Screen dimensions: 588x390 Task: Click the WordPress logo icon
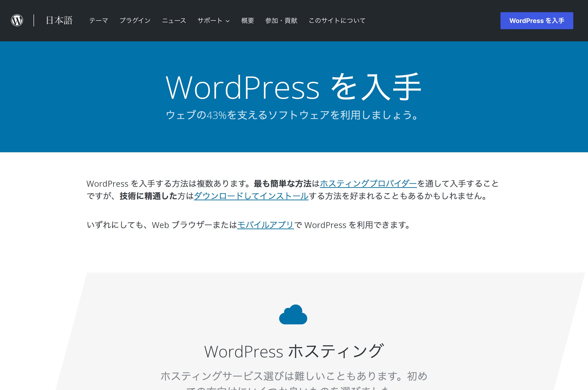coord(17,20)
